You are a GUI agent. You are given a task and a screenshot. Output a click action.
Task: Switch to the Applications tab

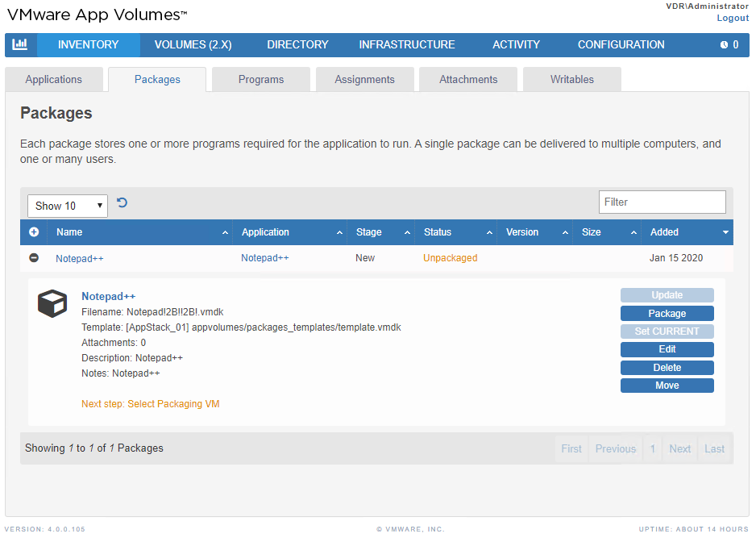[x=53, y=80]
